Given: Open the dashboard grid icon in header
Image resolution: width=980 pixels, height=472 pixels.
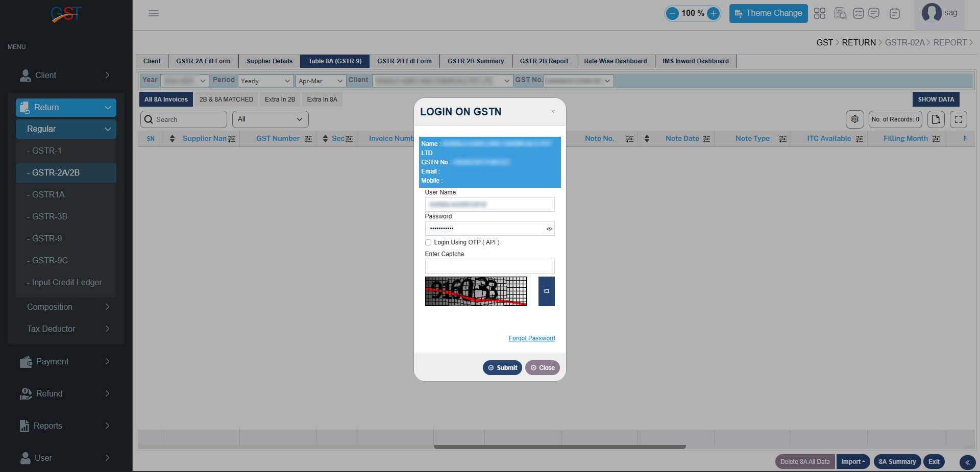Looking at the screenshot, I should coord(819,13).
